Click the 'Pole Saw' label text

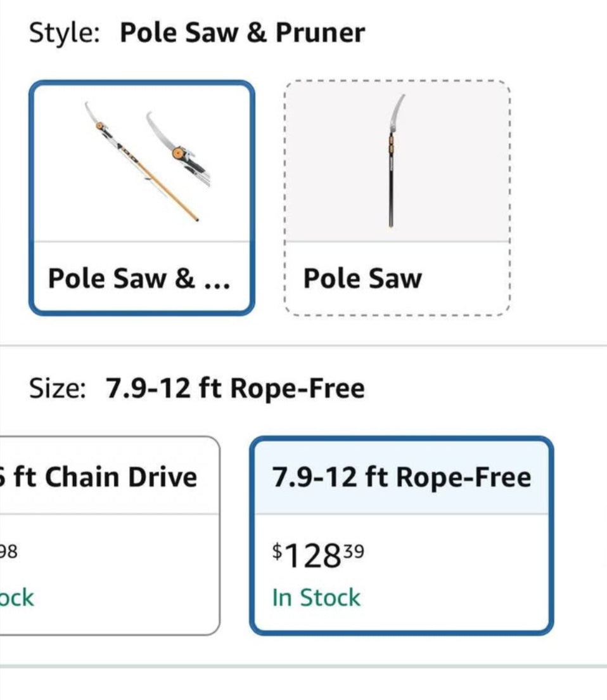pyautogui.click(x=362, y=278)
